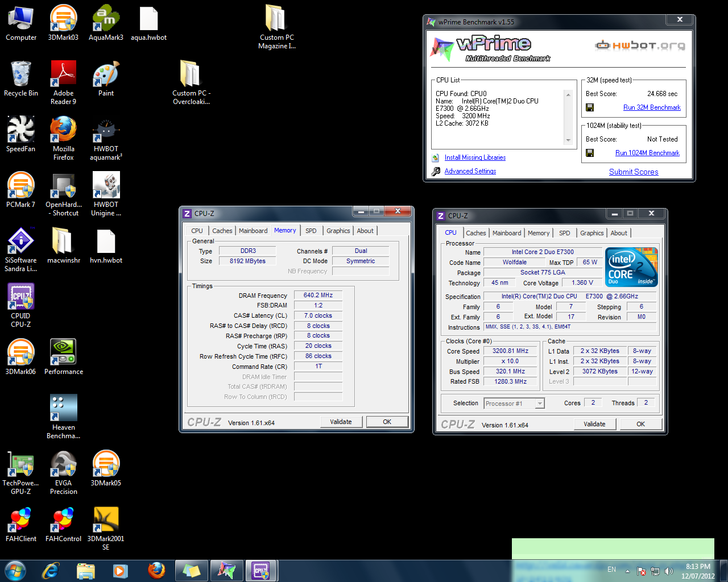Switch to CPU tab in left CPU-Z window

[x=197, y=231]
